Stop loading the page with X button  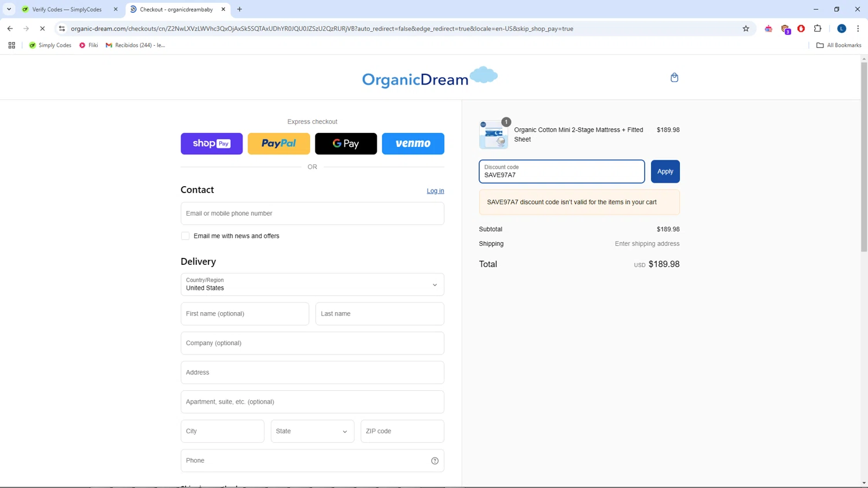(42, 28)
